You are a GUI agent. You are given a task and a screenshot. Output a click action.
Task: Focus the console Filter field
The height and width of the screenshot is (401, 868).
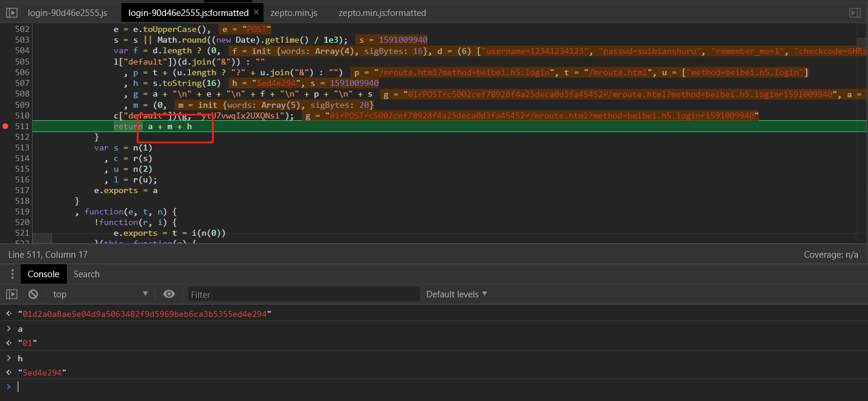304,294
